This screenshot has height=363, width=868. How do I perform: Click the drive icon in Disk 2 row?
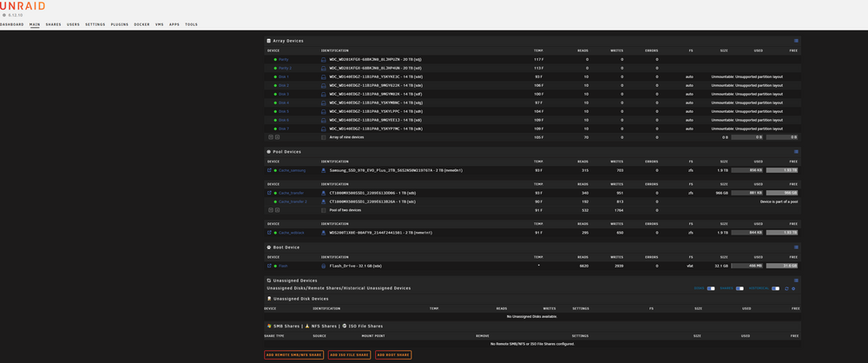point(324,85)
